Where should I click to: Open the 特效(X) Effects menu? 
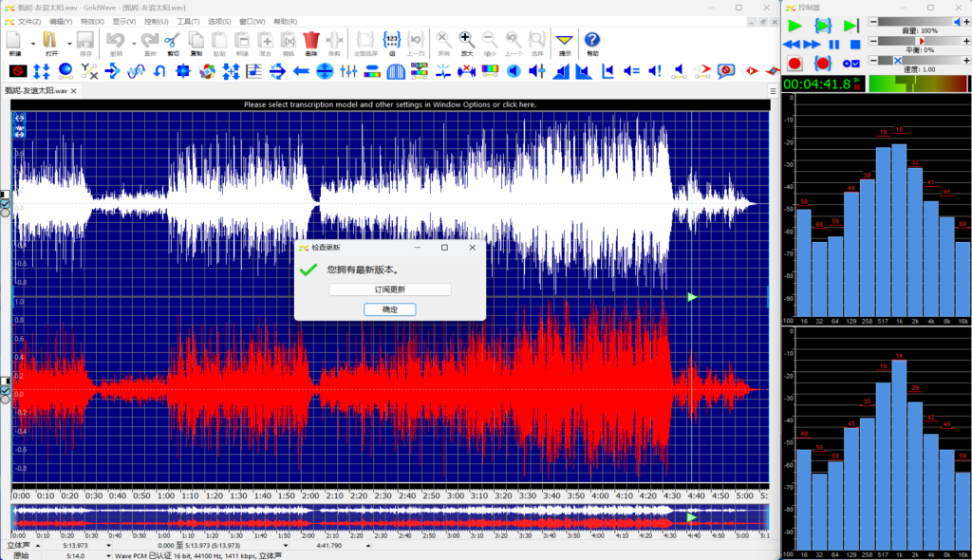click(x=92, y=20)
